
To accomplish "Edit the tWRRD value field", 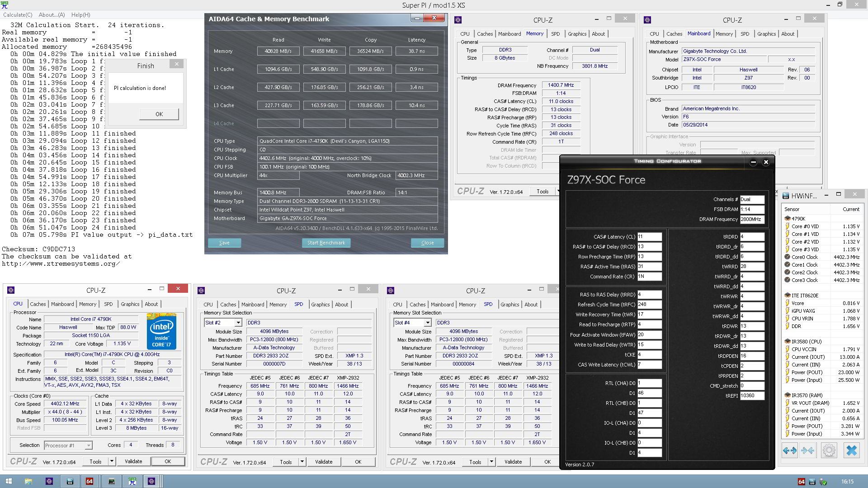I will [752, 267].
